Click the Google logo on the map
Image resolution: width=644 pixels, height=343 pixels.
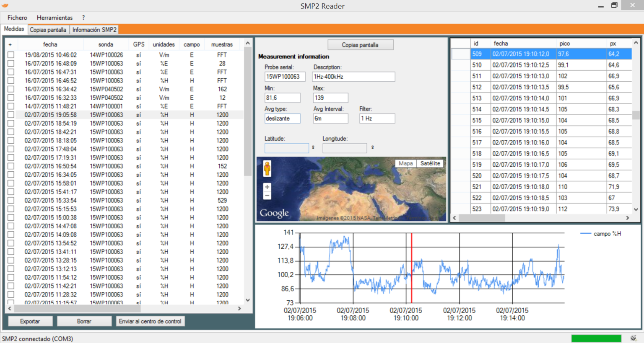click(x=274, y=213)
